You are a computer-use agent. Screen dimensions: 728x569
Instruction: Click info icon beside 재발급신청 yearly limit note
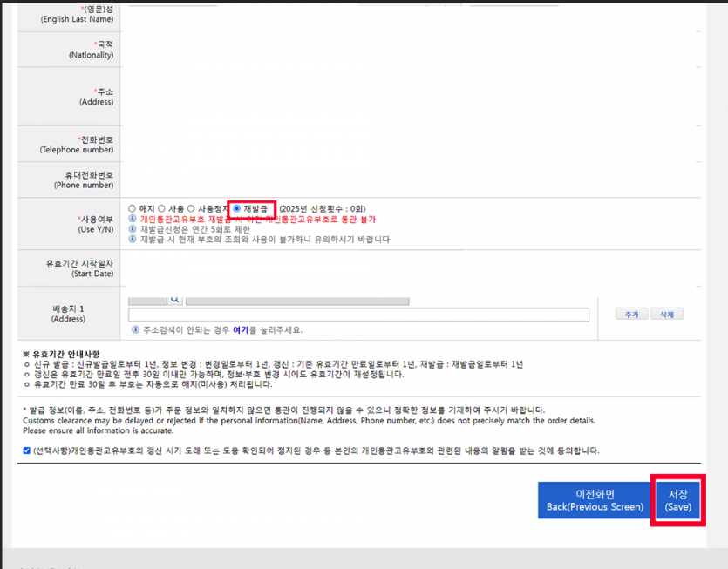[x=132, y=229]
